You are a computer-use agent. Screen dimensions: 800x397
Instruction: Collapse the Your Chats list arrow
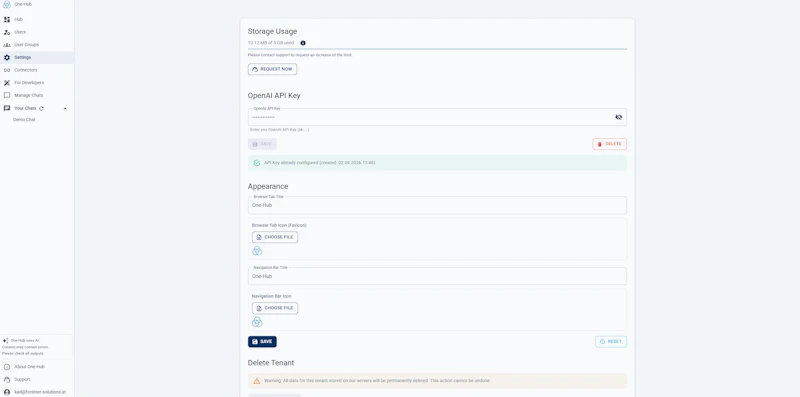coord(65,109)
